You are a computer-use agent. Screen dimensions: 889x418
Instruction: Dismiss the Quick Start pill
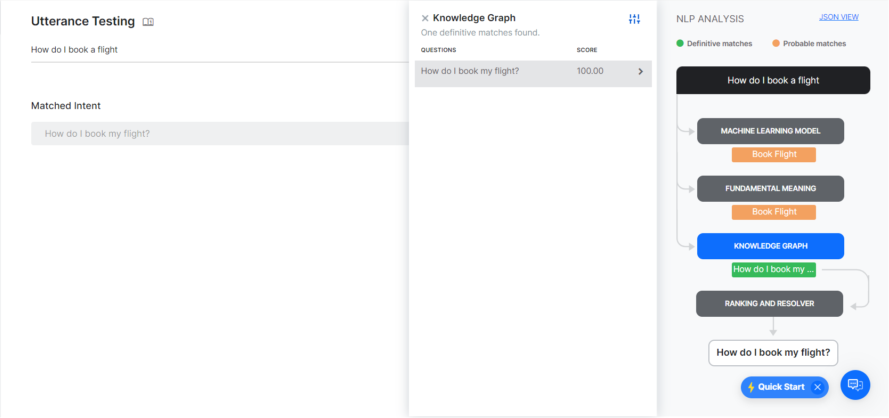point(817,387)
